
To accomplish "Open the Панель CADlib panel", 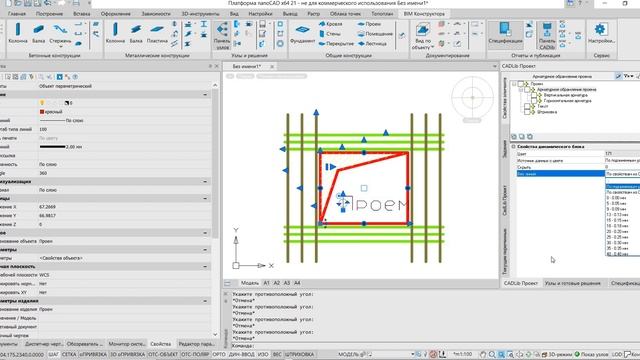I will 547,36.
